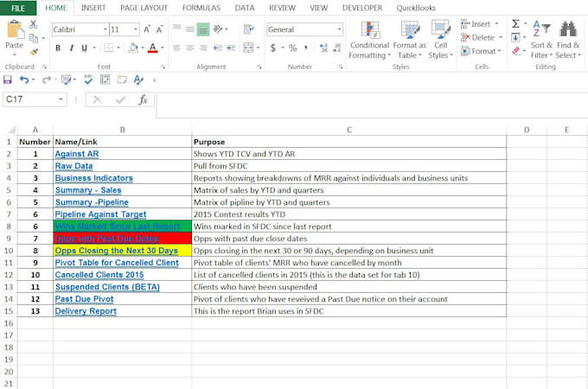
Task: Switch to the QuickBooks tab
Action: (416, 8)
